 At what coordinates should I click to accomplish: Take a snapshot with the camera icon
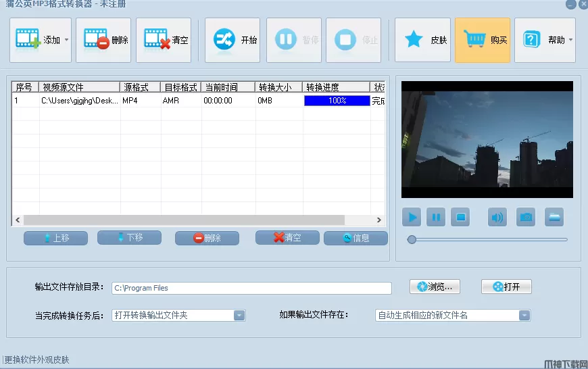tap(526, 217)
